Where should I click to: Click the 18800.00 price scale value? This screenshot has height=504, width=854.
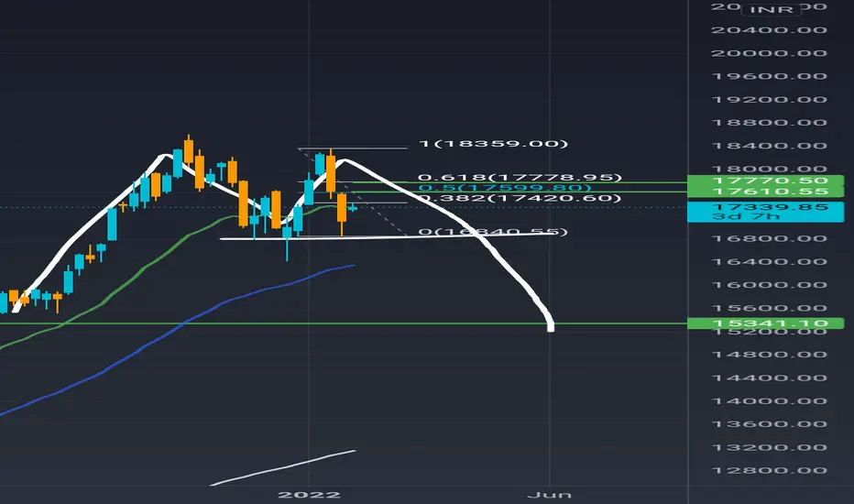pyautogui.click(x=769, y=123)
